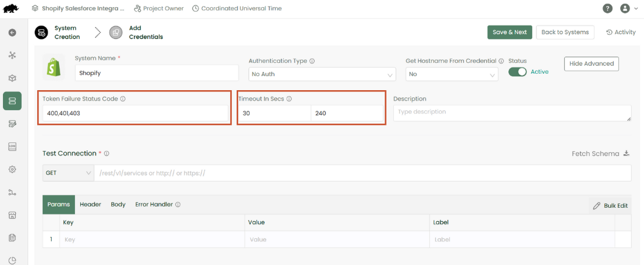This screenshot has width=644, height=265.
Task: Click the System Name input field
Action: 157,72
